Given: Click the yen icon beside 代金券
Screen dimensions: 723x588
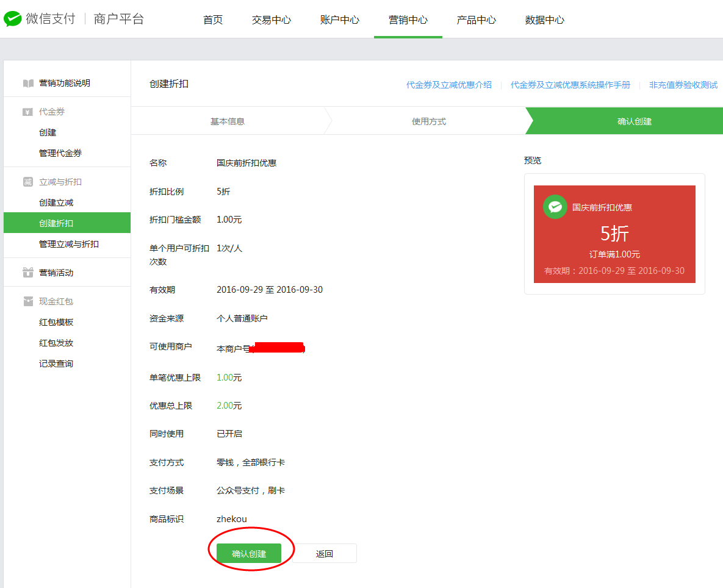Looking at the screenshot, I should (27, 112).
